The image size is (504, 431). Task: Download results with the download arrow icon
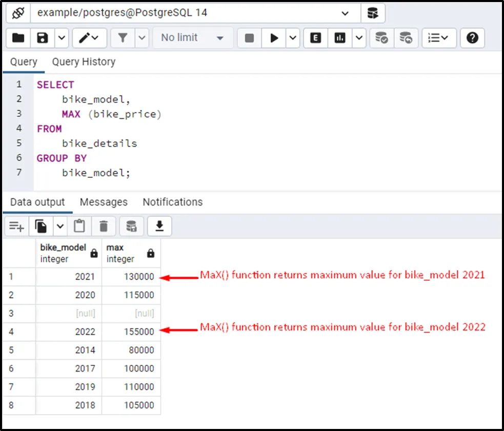coord(159,226)
